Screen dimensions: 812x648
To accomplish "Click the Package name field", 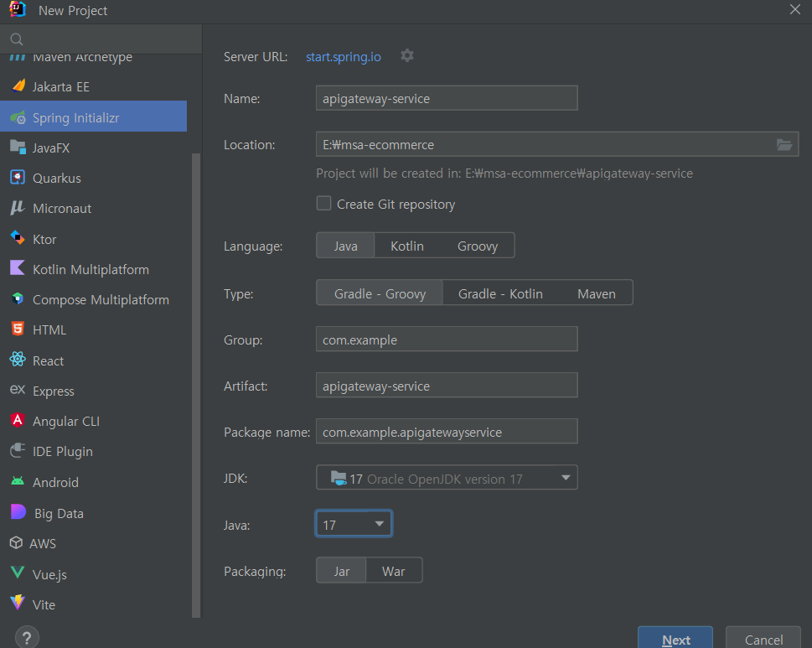I will click(x=447, y=431).
